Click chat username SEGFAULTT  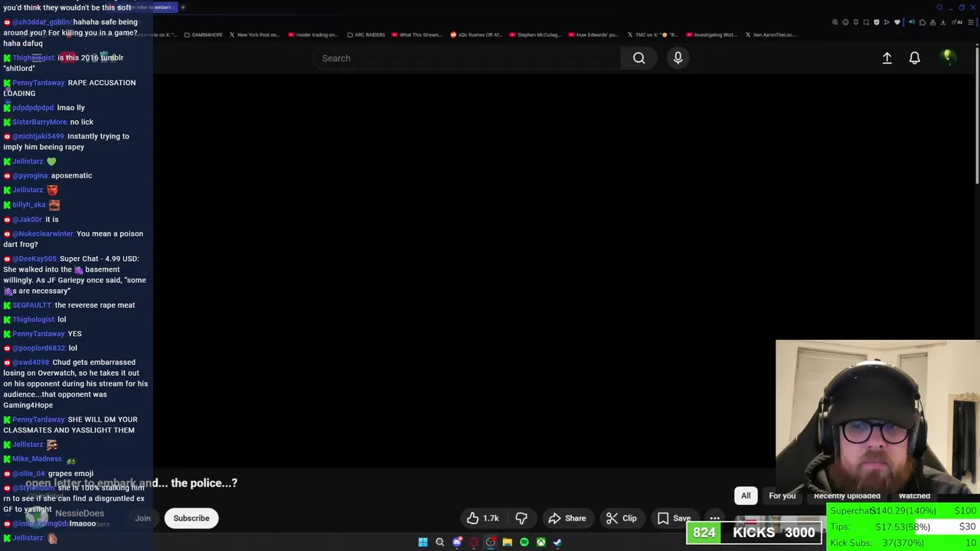(x=32, y=305)
